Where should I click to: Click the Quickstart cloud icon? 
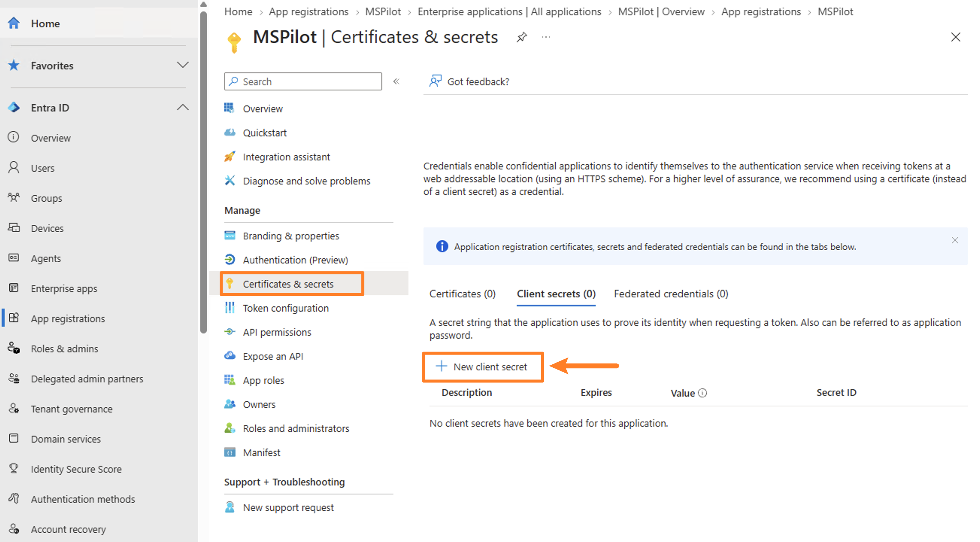tap(230, 132)
